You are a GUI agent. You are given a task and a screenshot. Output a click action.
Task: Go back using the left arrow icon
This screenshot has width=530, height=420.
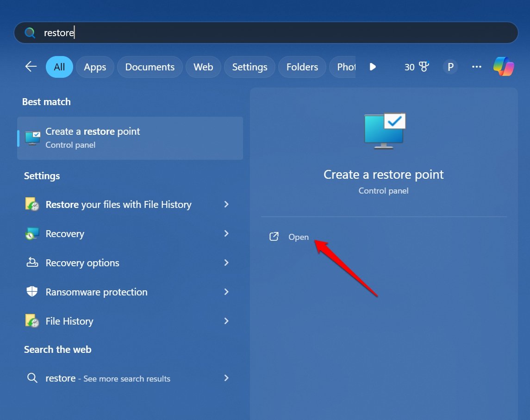point(31,67)
